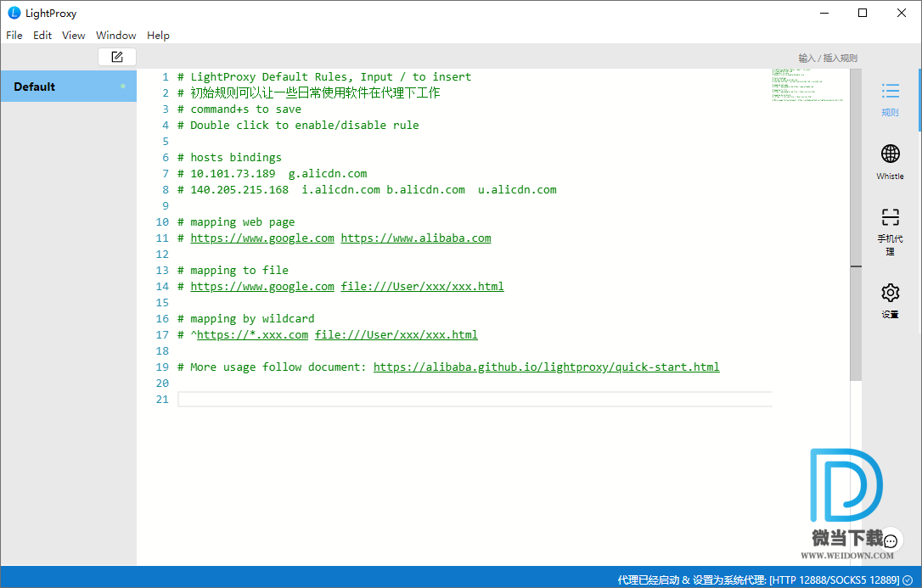Close the LightProxy window
Screen dimensions: 922x588
coord(902,13)
